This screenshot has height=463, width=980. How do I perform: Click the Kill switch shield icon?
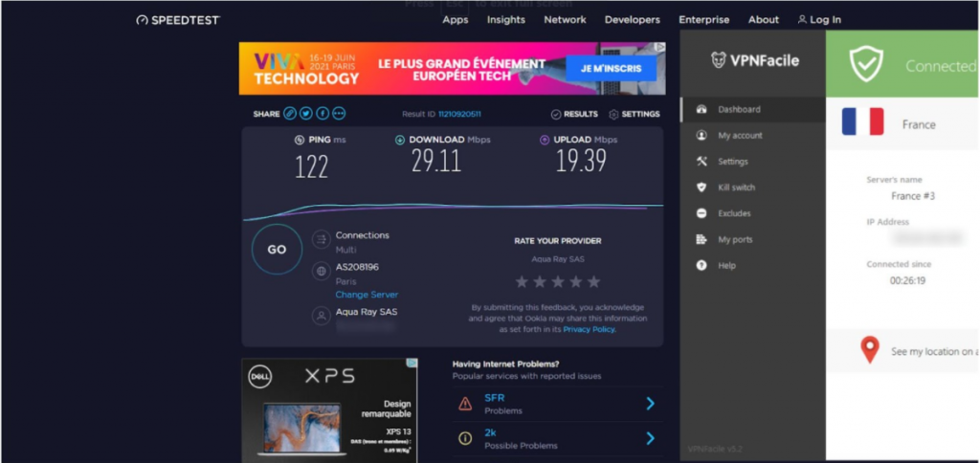pyautogui.click(x=702, y=187)
